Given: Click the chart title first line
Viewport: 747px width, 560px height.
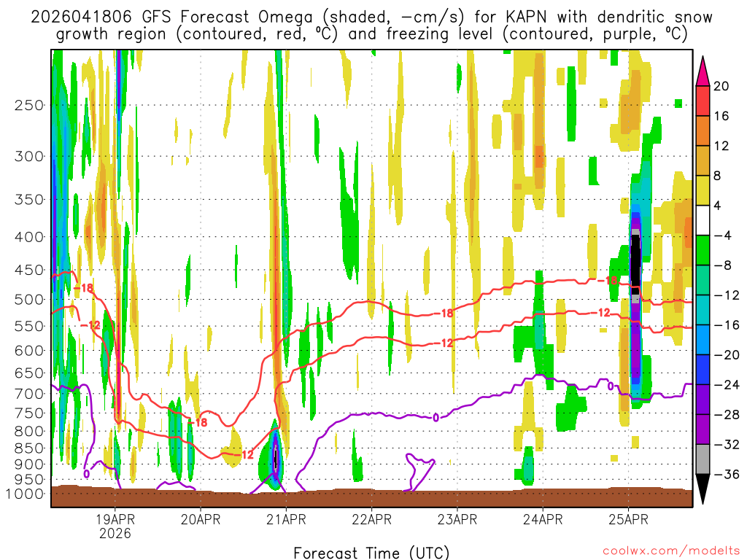Looking at the screenshot, I should [x=371, y=17].
